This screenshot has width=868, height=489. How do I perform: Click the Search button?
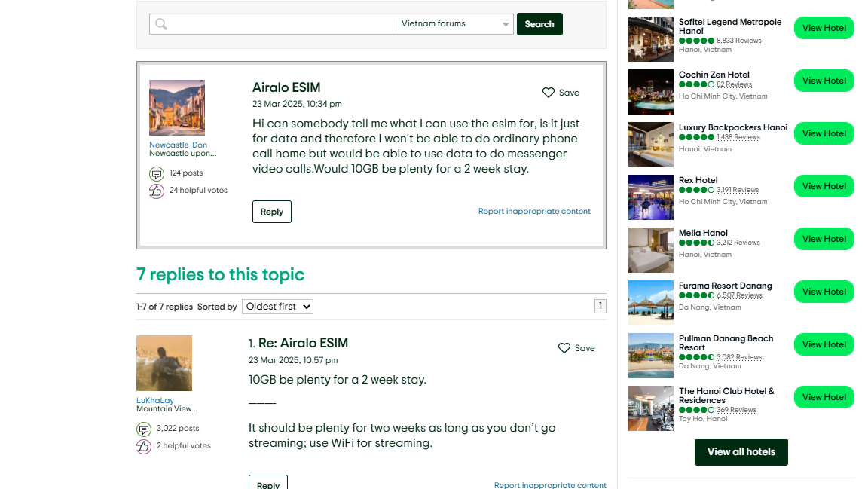(539, 24)
